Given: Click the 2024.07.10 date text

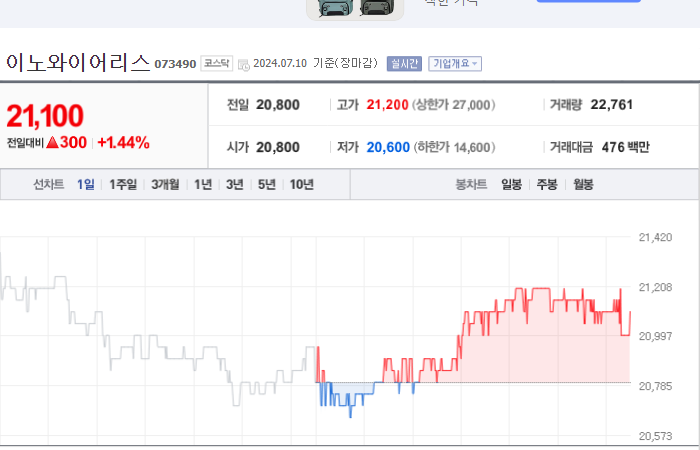Looking at the screenshot, I should tap(280, 63).
